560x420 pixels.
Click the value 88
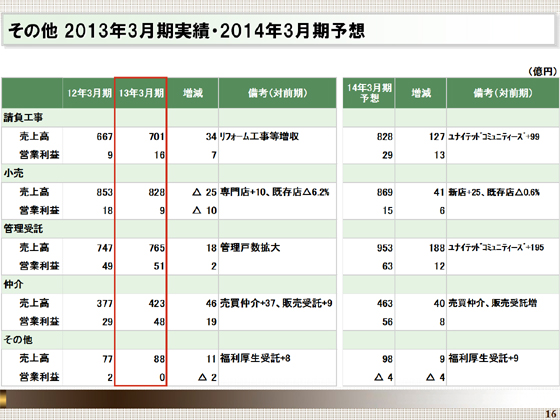pos(159,359)
